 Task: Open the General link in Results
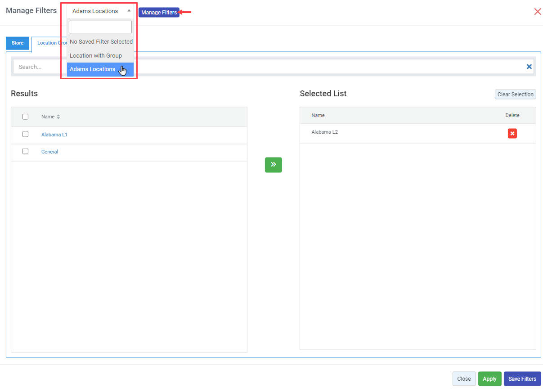49,152
